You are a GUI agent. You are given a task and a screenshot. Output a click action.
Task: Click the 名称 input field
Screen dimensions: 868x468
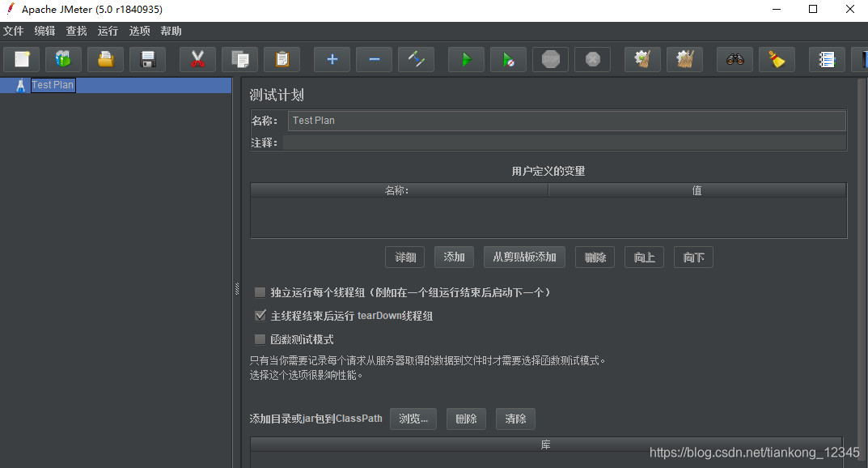click(x=567, y=121)
